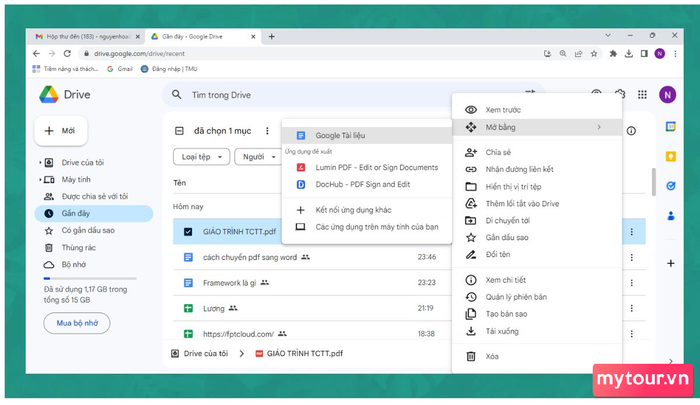The width and height of the screenshot is (700, 405).
Task: Open Drive settings gear icon
Action: [620, 93]
